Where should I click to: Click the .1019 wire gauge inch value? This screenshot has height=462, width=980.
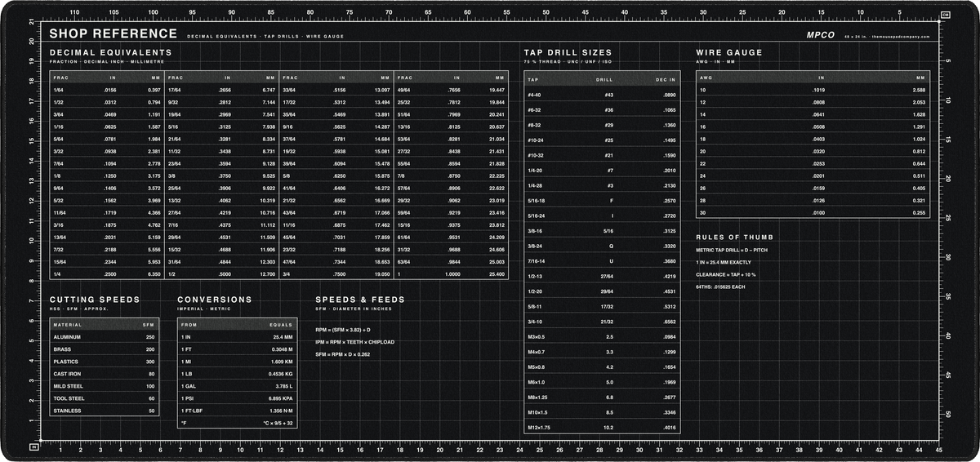point(817,89)
